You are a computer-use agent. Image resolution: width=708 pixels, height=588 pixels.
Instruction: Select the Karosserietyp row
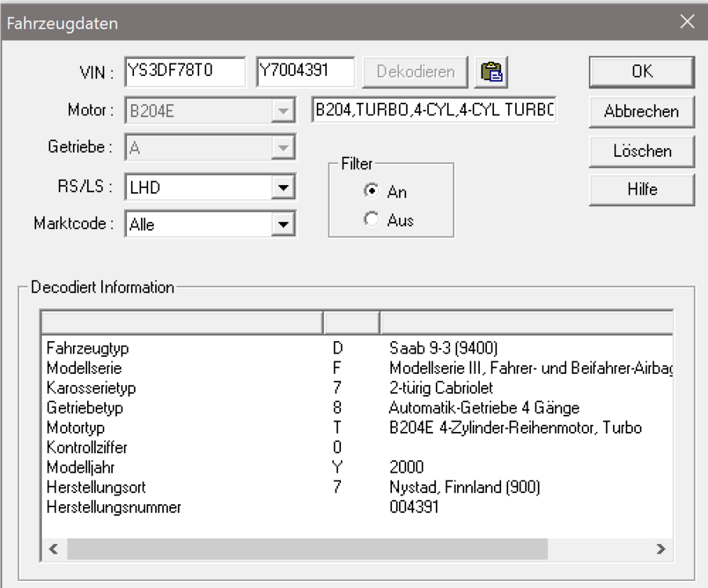click(x=357, y=388)
